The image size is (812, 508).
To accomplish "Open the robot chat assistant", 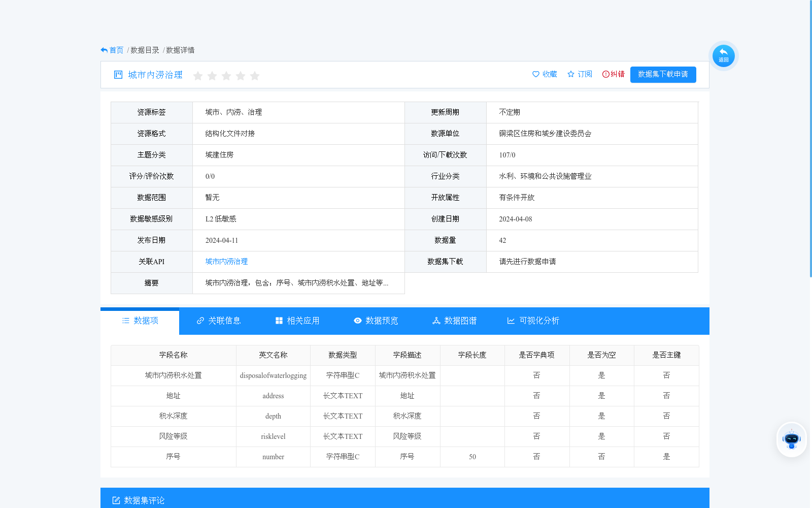I will click(x=791, y=439).
